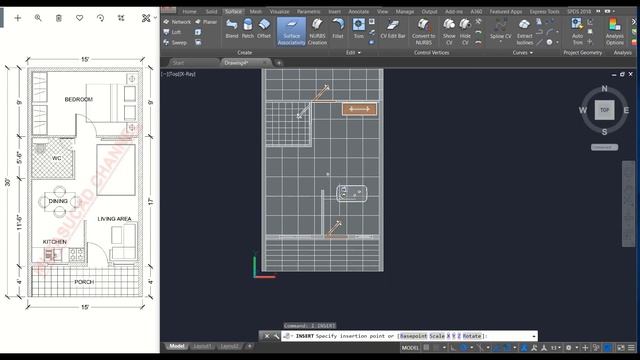Add a new drawing tab
The height and width of the screenshot is (360, 640).
pos(279,63)
